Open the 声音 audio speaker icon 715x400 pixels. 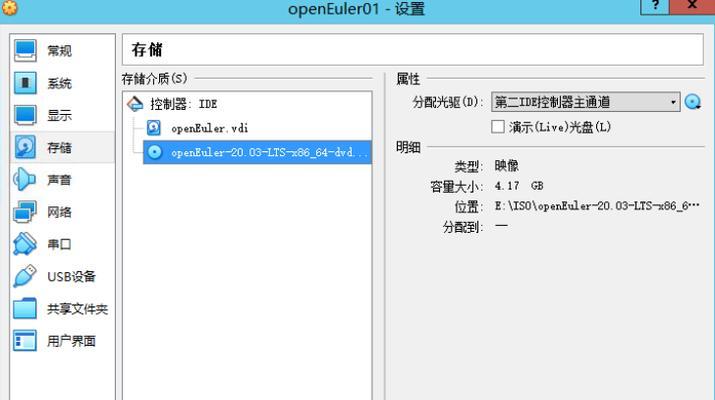click(x=25, y=180)
